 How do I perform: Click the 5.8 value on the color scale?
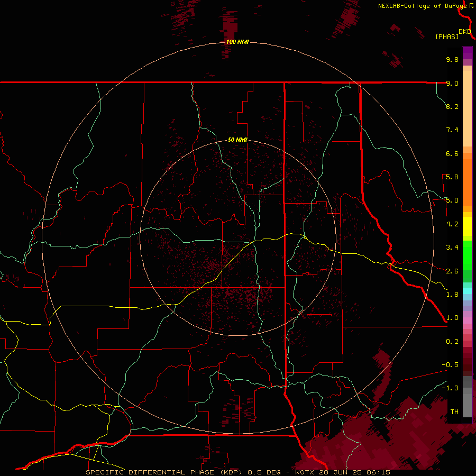point(452,177)
